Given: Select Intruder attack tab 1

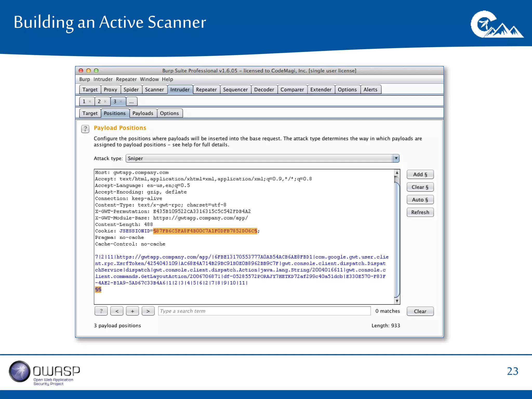Looking at the screenshot, I should (x=84, y=101).
